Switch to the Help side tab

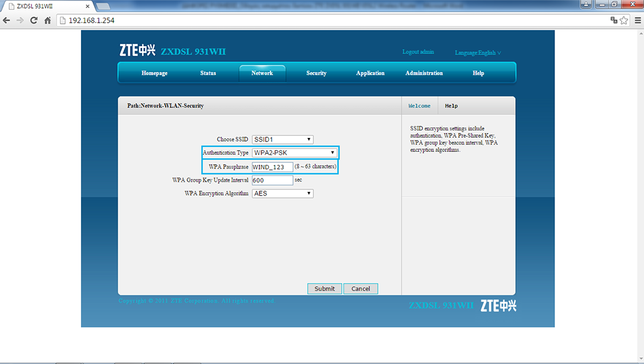[x=451, y=106]
